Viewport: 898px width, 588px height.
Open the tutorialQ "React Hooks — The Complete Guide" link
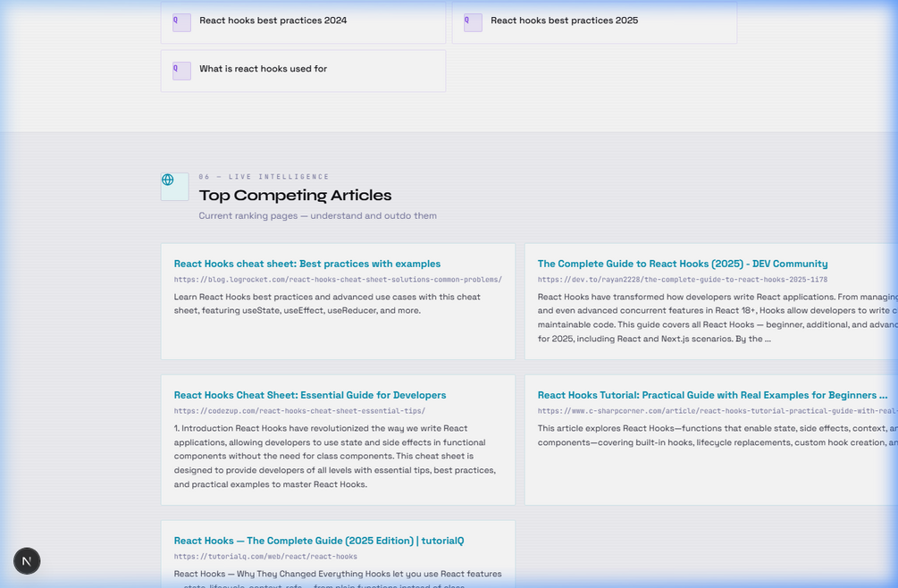(319, 541)
